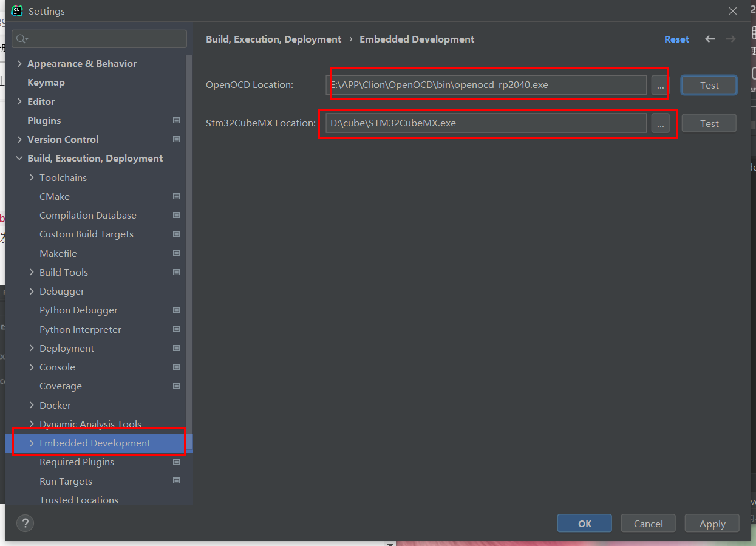Click the settings tree scrollbar

click(x=189, y=252)
